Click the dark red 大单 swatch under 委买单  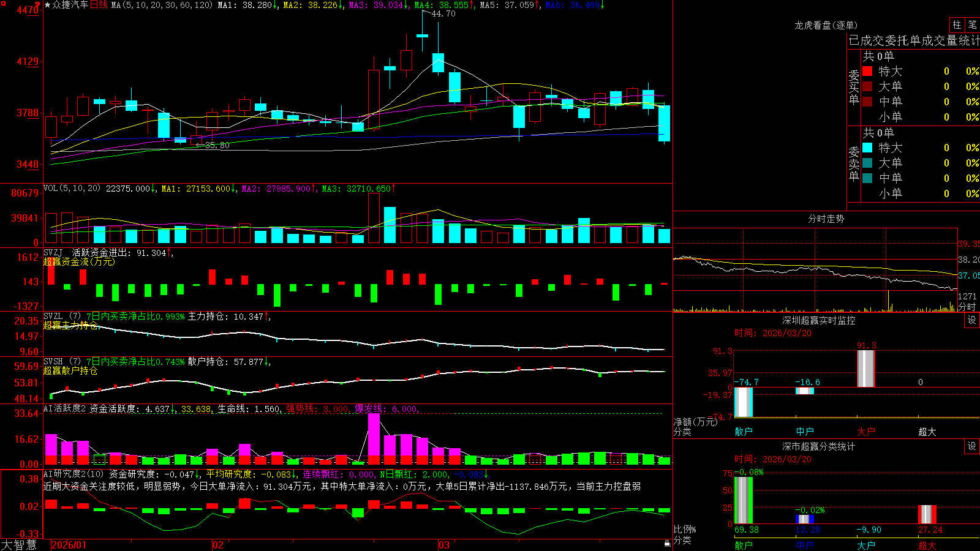pos(867,86)
